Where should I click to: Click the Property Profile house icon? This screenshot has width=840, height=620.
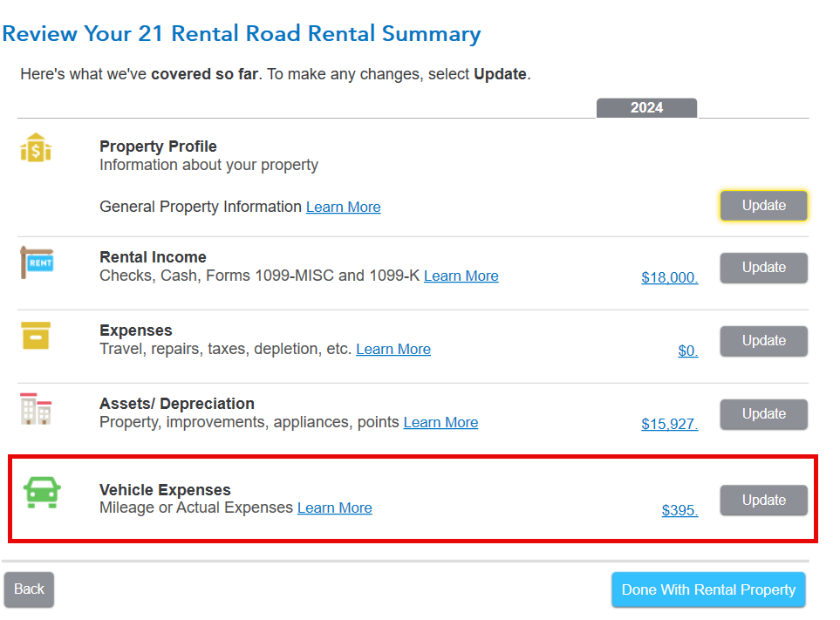(x=36, y=147)
